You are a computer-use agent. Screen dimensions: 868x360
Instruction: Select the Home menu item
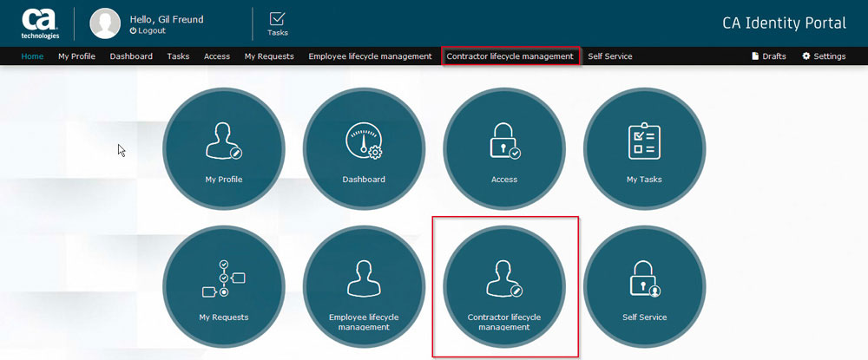coord(32,56)
